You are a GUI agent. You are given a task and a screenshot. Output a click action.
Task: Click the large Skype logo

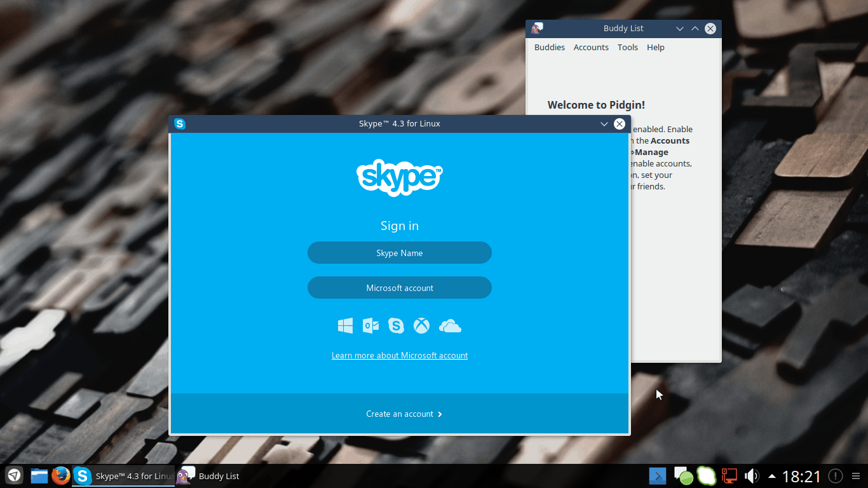pos(400,177)
